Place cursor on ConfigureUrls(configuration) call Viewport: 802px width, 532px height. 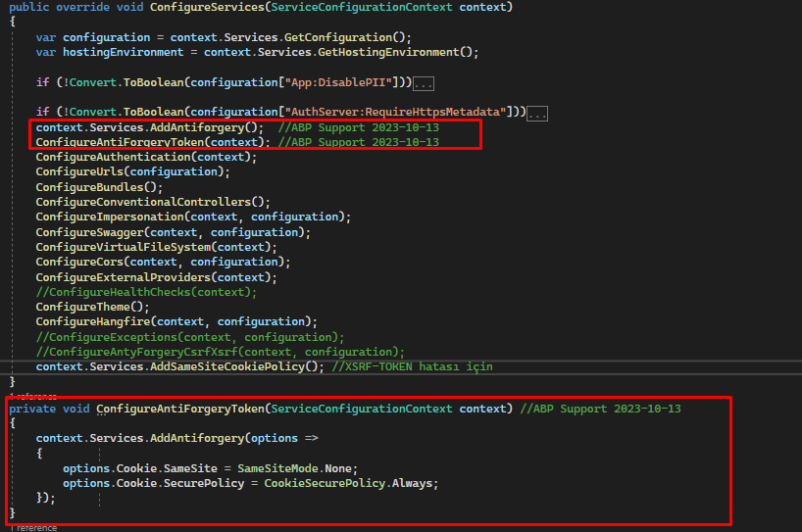click(x=132, y=171)
